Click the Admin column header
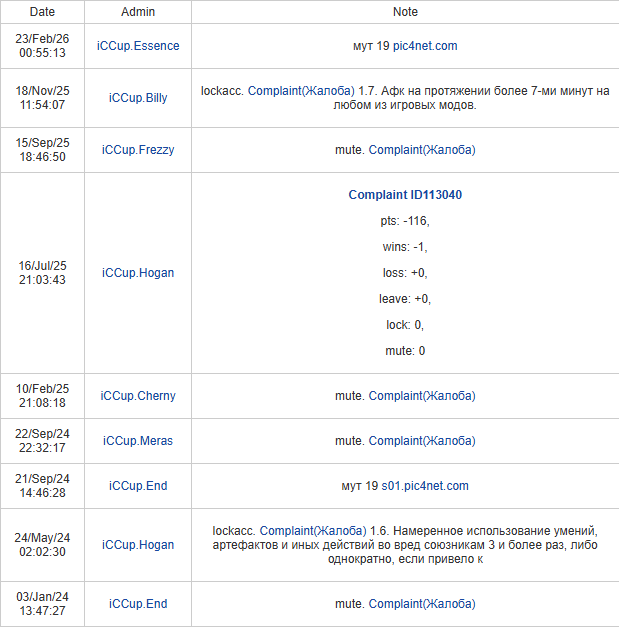This screenshot has width=619, height=641. [138, 12]
